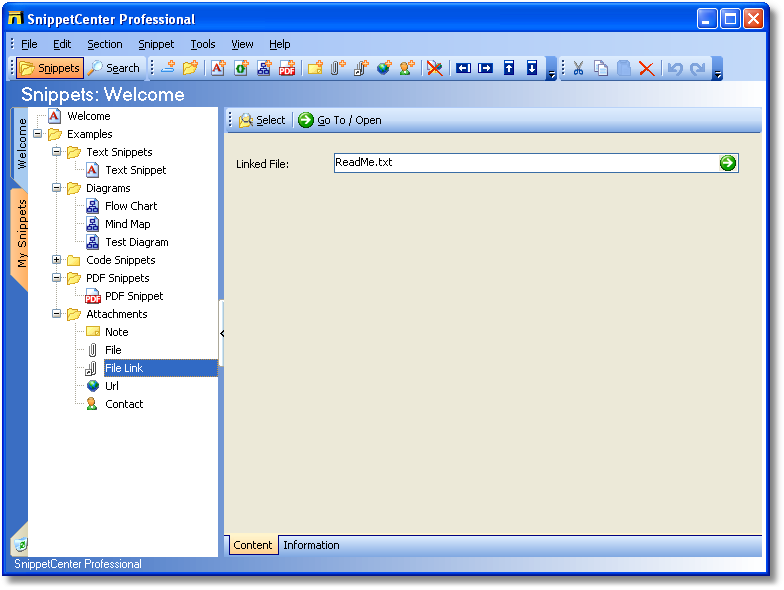
Task: Open the Edit menu
Action: (x=62, y=44)
